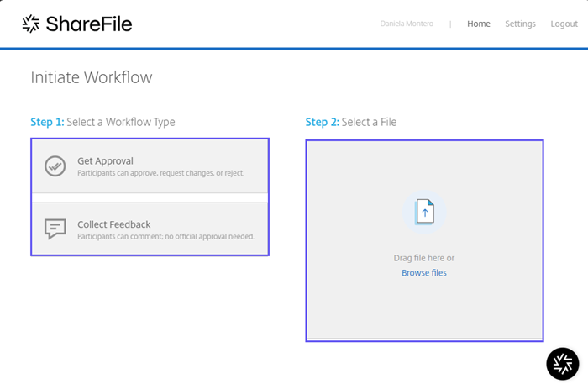The width and height of the screenshot is (588, 384).
Task: Open the black ShareFile floating help button
Action: point(563,364)
